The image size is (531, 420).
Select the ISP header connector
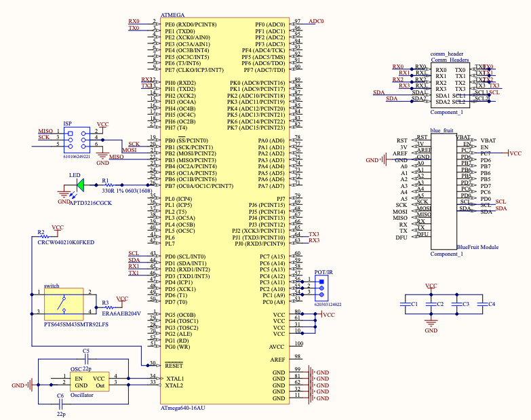pos(78,138)
